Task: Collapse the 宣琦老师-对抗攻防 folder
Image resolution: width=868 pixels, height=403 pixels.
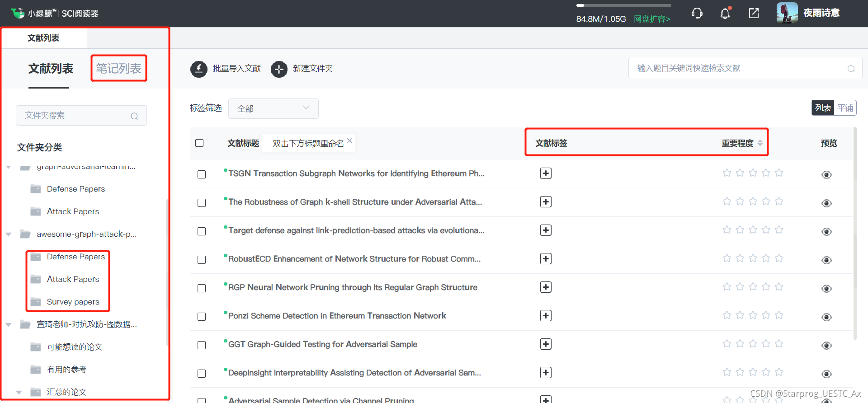Action: 9,325
